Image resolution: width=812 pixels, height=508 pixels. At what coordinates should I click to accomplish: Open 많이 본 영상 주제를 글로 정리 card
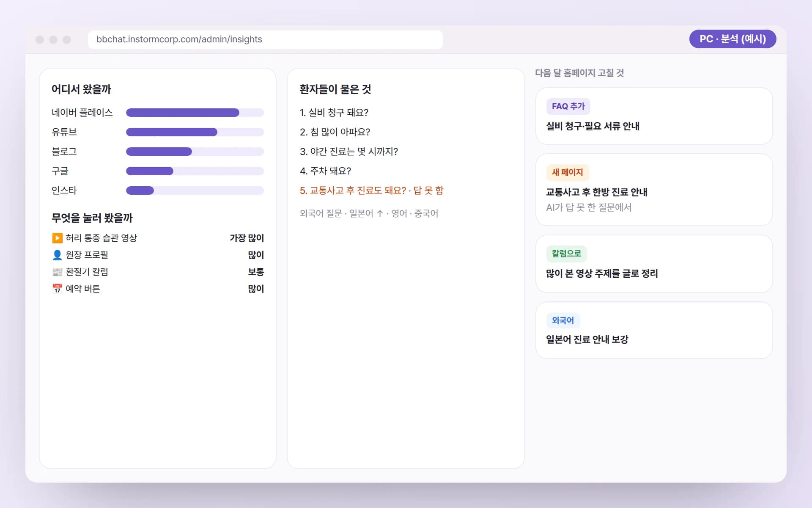[x=654, y=264]
